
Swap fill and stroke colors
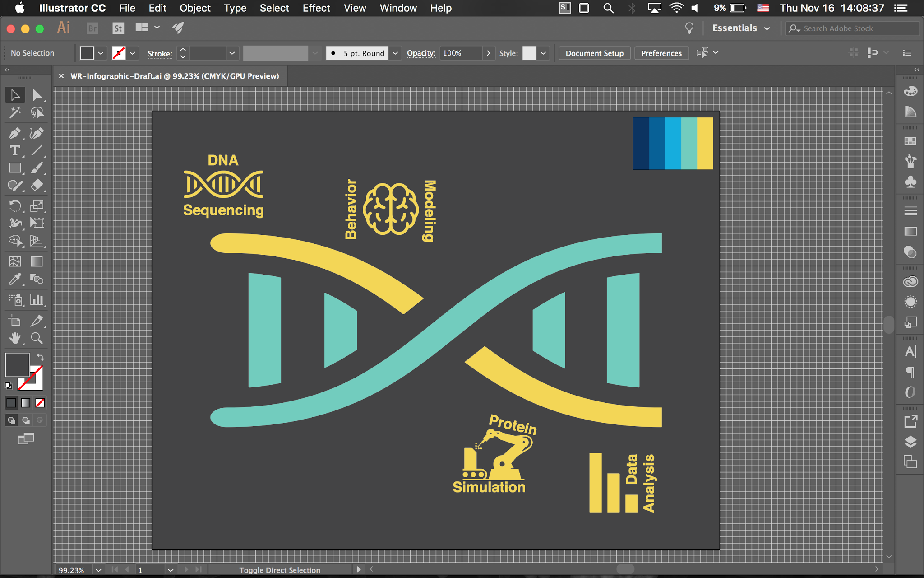[x=41, y=357]
